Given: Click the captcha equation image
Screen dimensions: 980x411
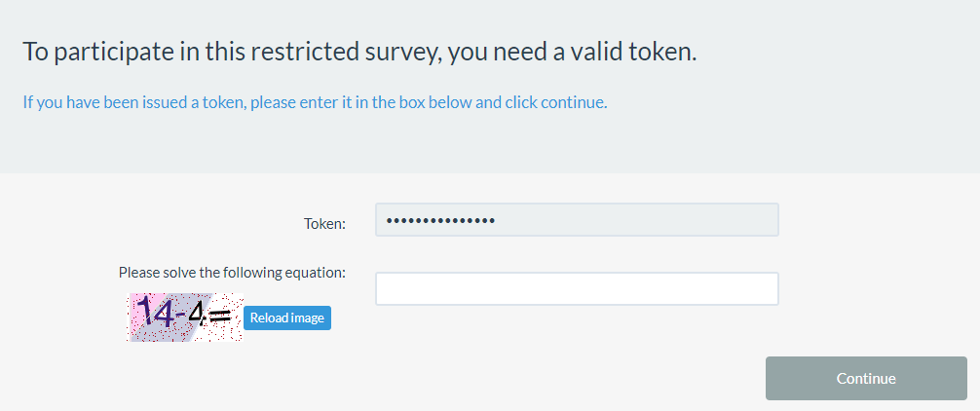Looking at the screenshot, I should pos(184,317).
